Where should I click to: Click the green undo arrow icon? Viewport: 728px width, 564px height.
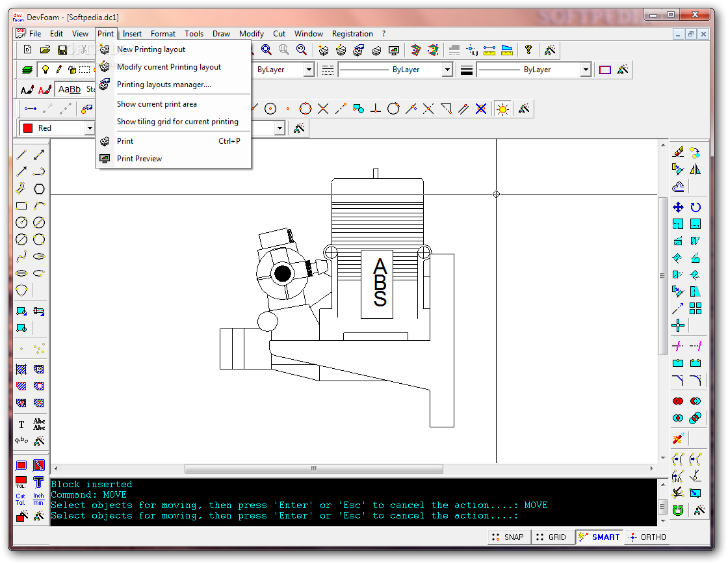(678, 510)
